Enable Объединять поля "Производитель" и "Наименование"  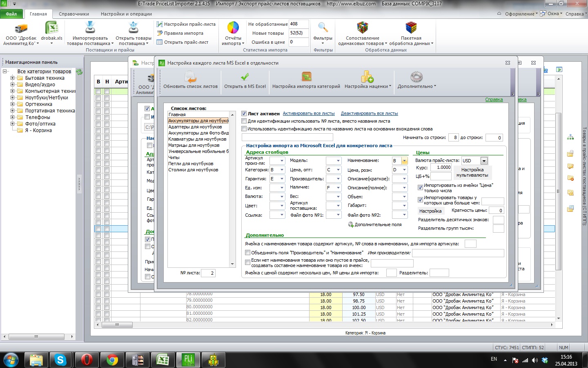coord(247,253)
